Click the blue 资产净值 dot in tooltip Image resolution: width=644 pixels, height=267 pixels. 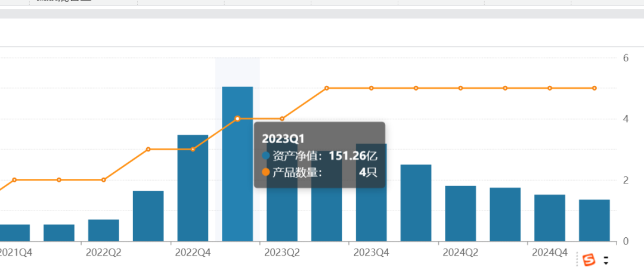click(x=266, y=156)
